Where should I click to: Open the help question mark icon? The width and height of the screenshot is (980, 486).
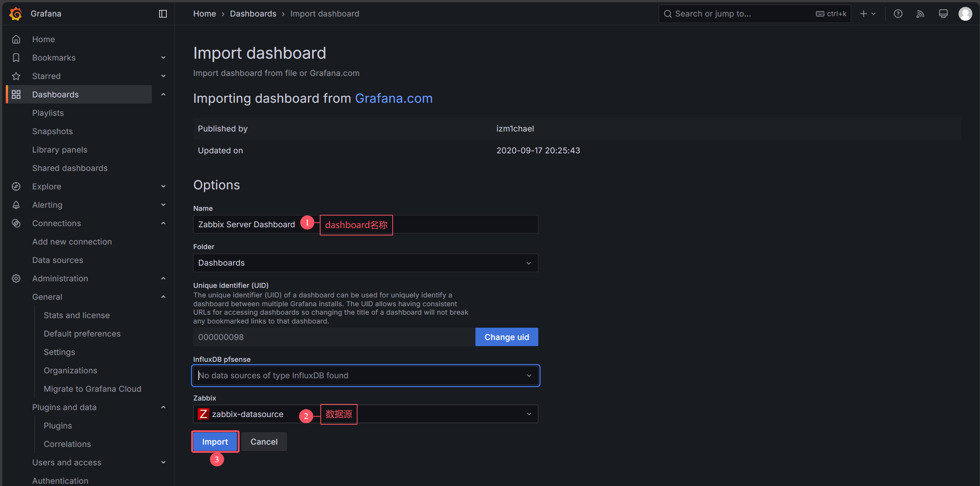click(898, 14)
